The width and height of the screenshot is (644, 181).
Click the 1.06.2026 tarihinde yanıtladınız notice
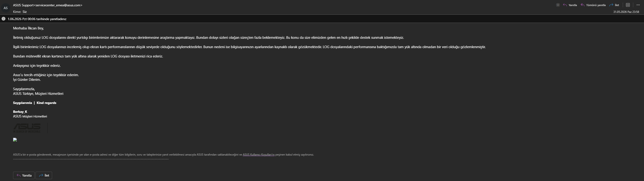(x=37, y=19)
